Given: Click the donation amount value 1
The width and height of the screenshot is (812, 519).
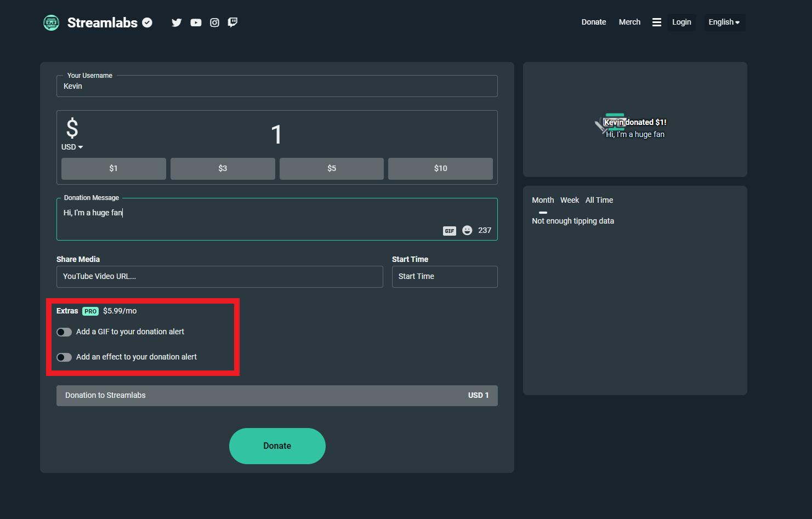Looking at the screenshot, I should 276,134.
